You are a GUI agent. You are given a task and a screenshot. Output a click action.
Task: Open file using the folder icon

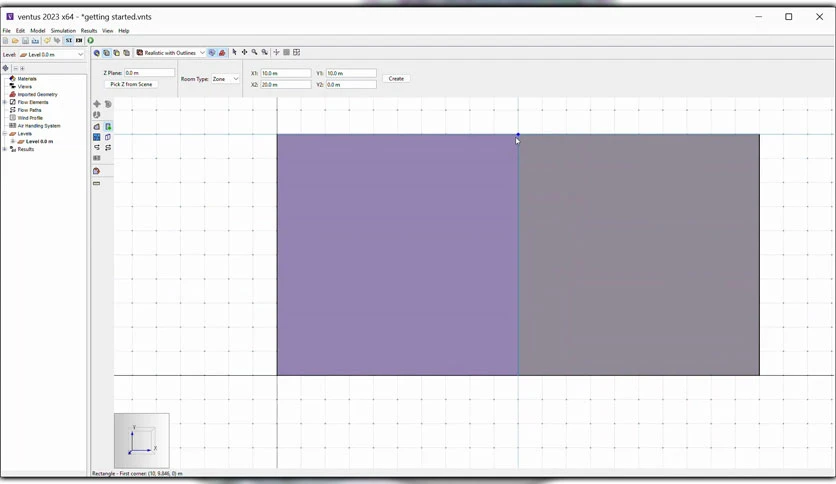[x=15, y=41]
